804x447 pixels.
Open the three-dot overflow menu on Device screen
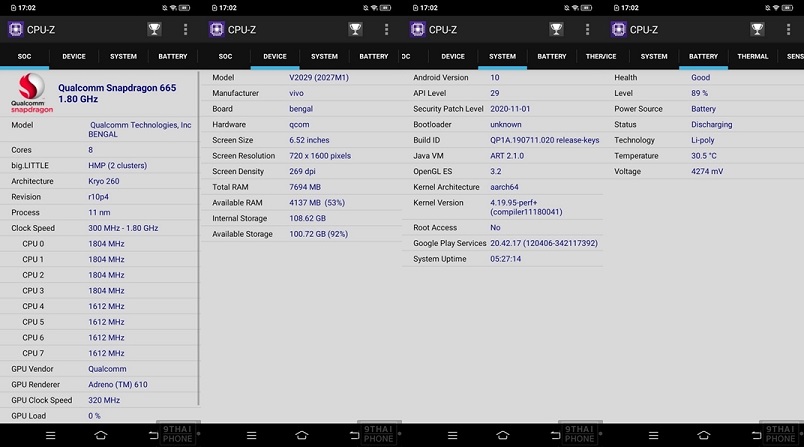pyautogui.click(x=386, y=30)
